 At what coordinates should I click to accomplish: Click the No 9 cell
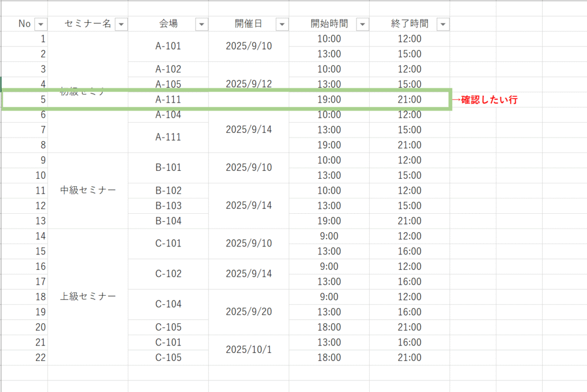pos(25,160)
